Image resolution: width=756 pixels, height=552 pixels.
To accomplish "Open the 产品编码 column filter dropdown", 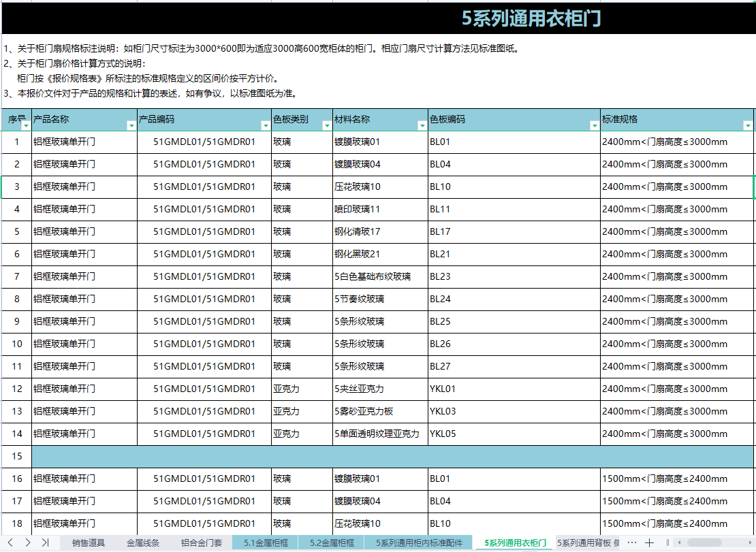I will [x=266, y=125].
